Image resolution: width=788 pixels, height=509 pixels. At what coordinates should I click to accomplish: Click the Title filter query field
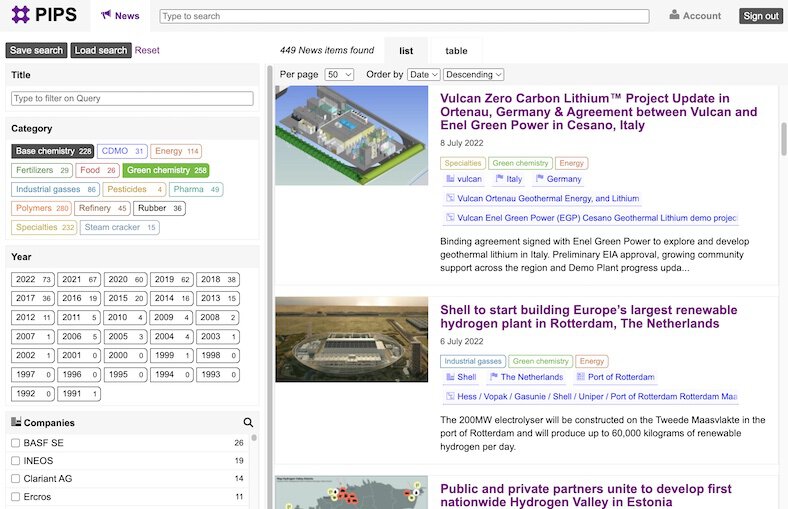tap(132, 98)
